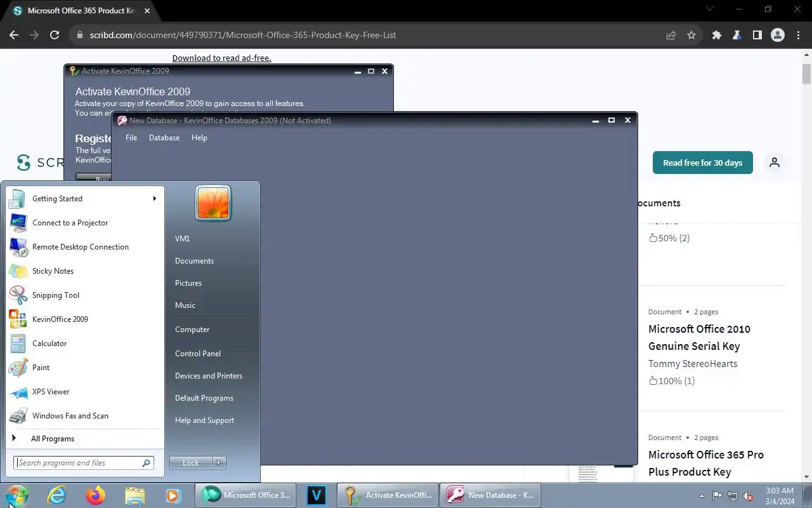Click the Lock button

(x=191, y=463)
